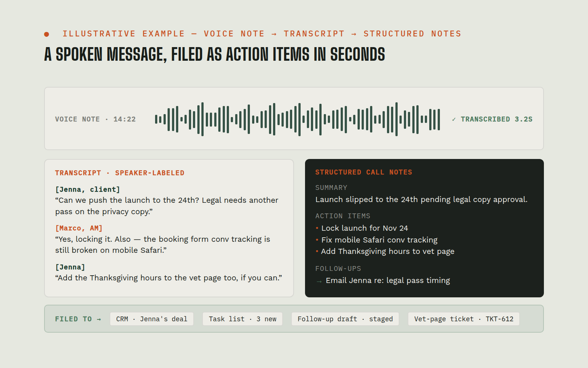Click the Transcribed 3.2s status text
The width and height of the screenshot is (588, 368).
tap(496, 119)
